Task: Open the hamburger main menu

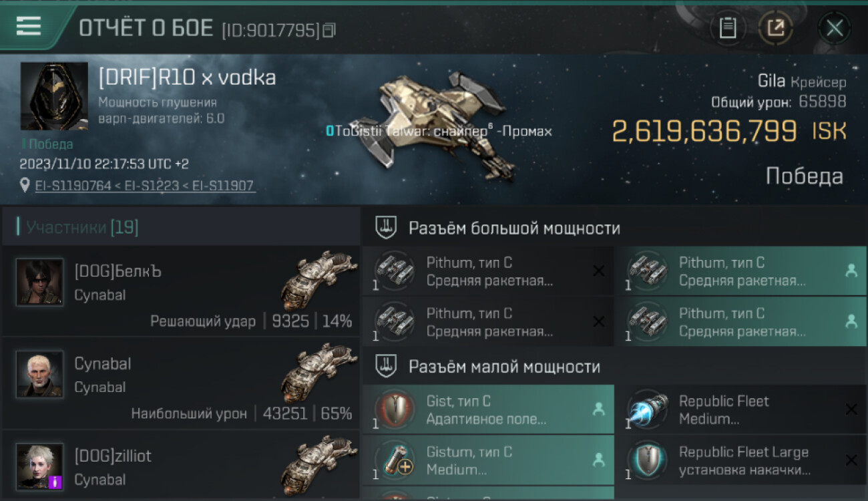Action: point(29,27)
